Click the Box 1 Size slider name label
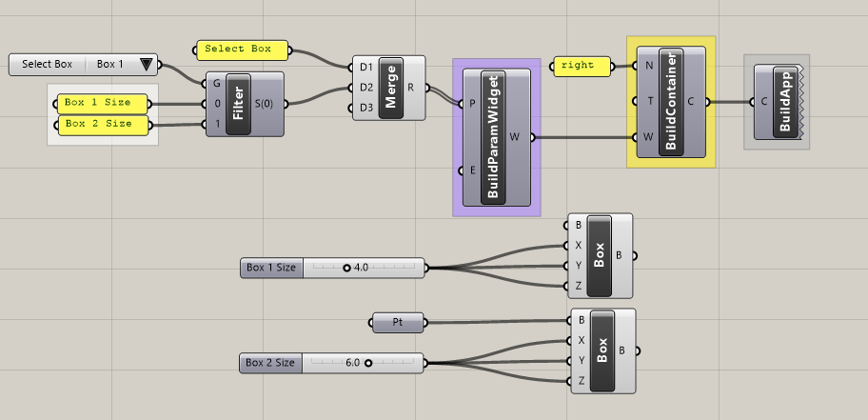The width and height of the screenshot is (868, 420). click(271, 268)
